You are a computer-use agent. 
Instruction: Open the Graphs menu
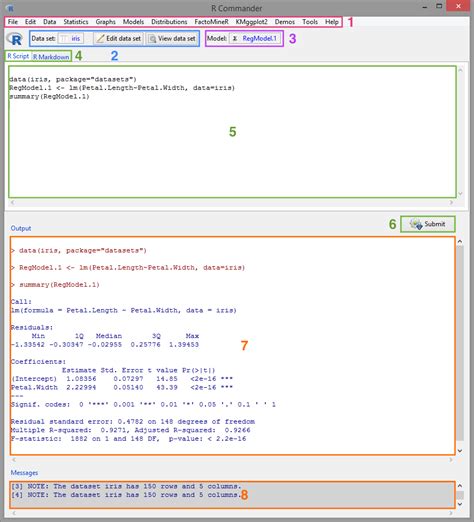(105, 22)
